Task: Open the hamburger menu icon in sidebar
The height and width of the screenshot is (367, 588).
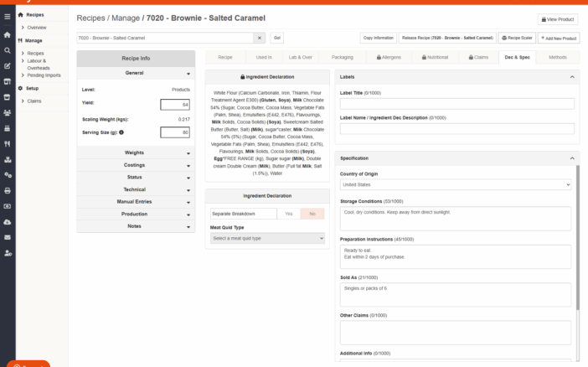Action: [8, 17]
